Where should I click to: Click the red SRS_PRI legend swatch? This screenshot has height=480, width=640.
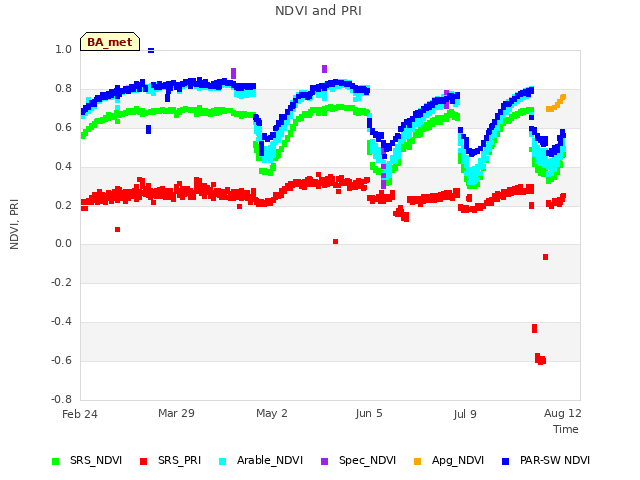143,462
